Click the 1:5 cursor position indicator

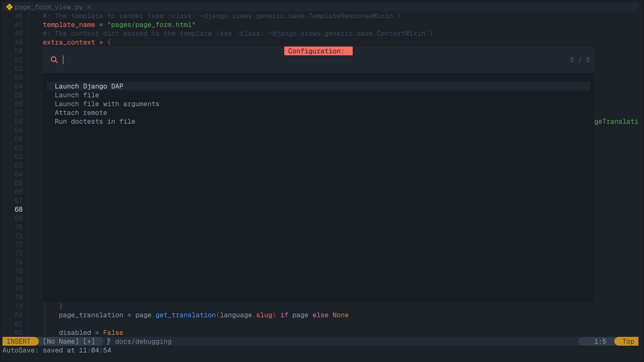pyautogui.click(x=600, y=341)
